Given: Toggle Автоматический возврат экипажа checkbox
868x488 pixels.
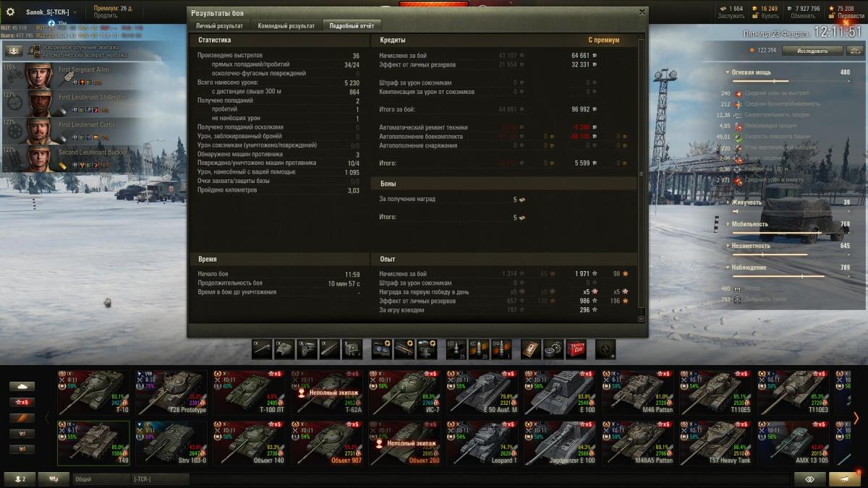Looking at the screenshot, I should pos(36,55).
